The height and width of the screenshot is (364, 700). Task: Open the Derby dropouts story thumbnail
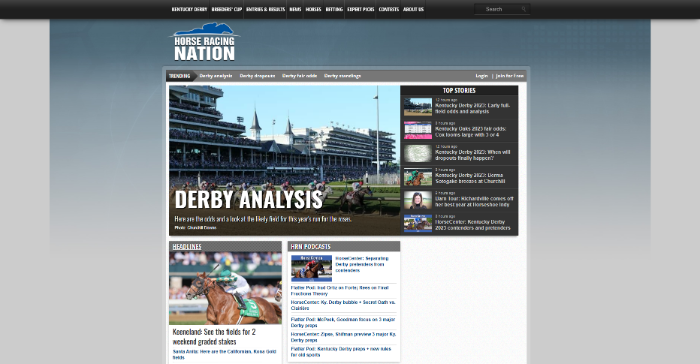click(418, 154)
